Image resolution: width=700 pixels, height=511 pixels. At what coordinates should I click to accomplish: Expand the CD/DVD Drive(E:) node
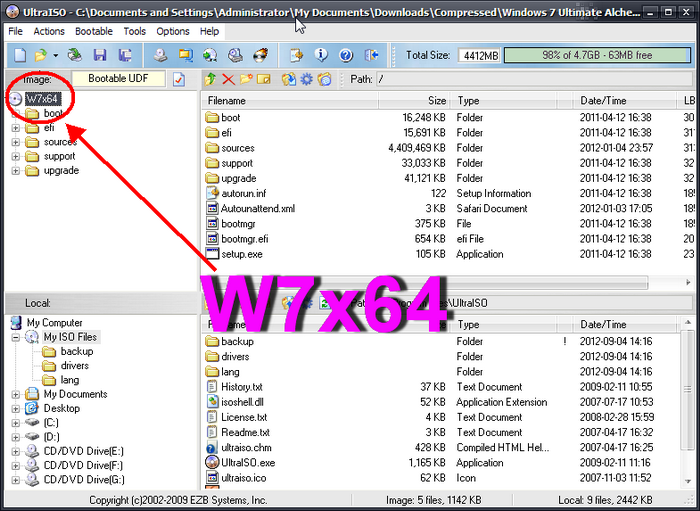pyautogui.click(x=16, y=452)
